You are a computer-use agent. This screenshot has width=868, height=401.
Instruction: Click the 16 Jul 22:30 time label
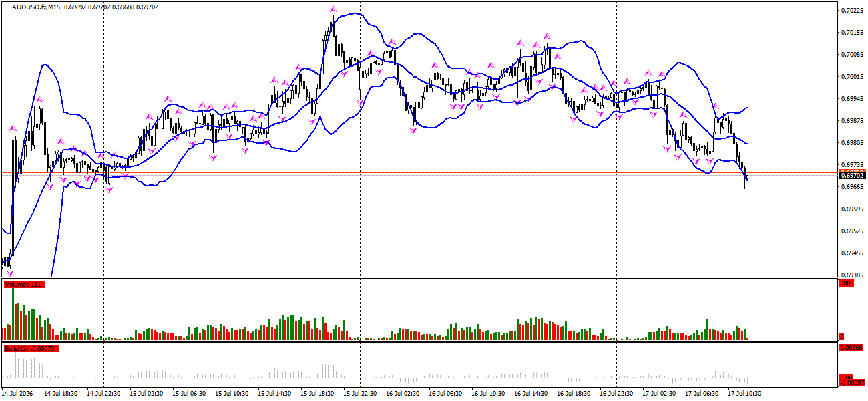pos(616,394)
